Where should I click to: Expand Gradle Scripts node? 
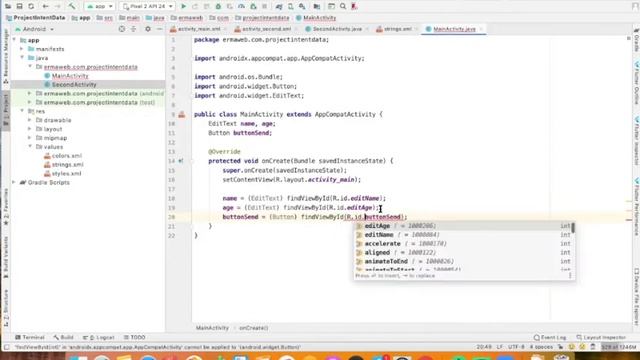pyautogui.click(x=14, y=182)
